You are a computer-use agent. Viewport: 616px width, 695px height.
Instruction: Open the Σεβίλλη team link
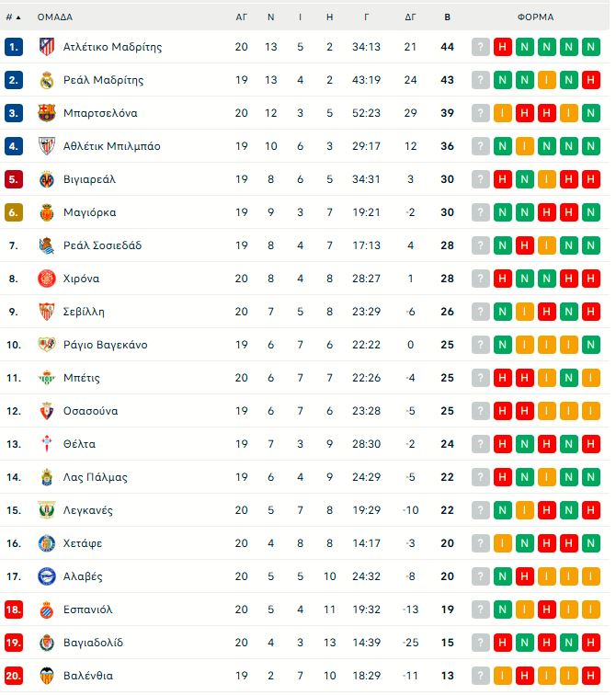(x=84, y=312)
